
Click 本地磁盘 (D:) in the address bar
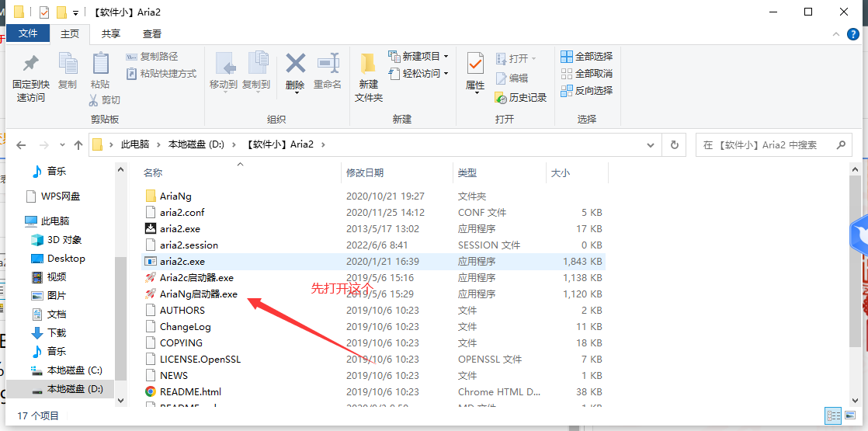[x=196, y=144]
